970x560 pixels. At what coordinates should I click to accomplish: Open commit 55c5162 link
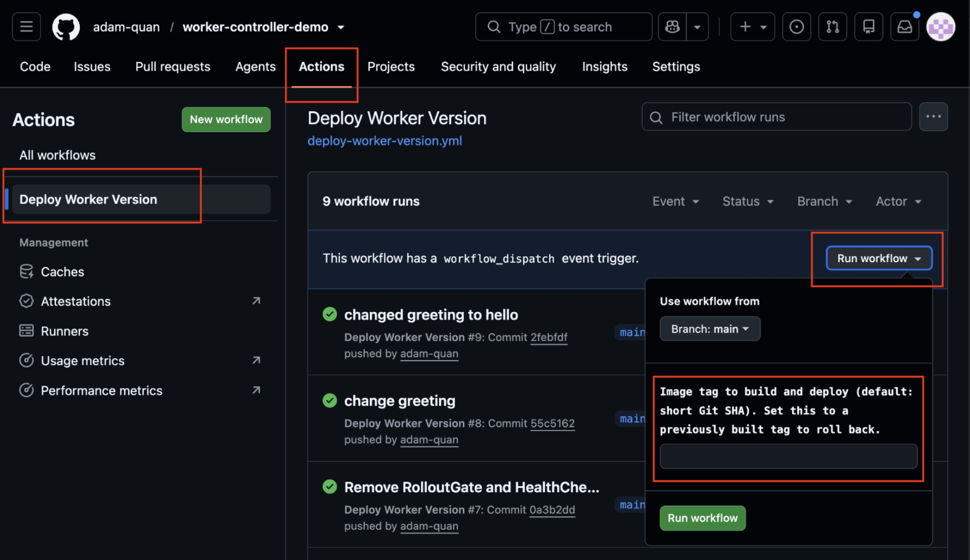coord(553,423)
